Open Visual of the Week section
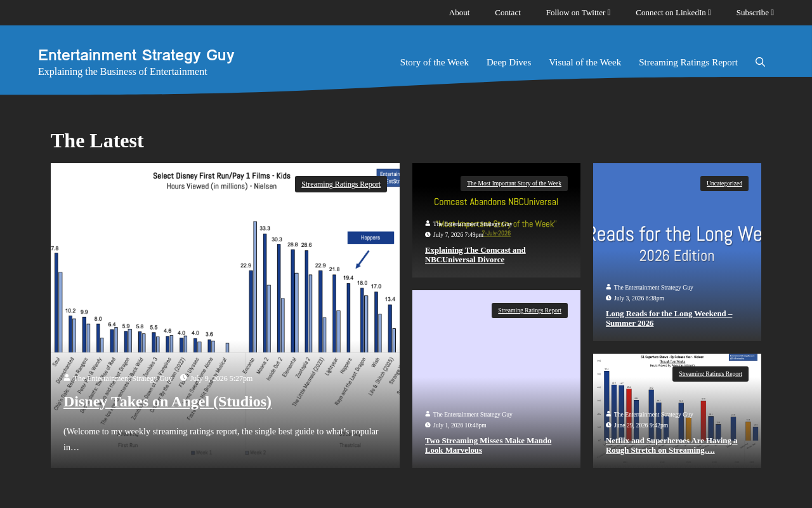Image resolution: width=812 pixels, height=508 pixels. click(x=585, y=62)
